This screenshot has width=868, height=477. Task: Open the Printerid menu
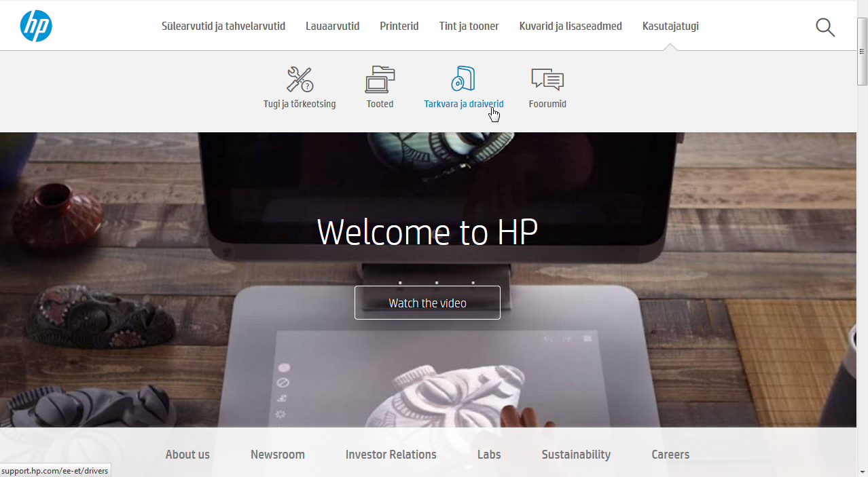point(399,26)
